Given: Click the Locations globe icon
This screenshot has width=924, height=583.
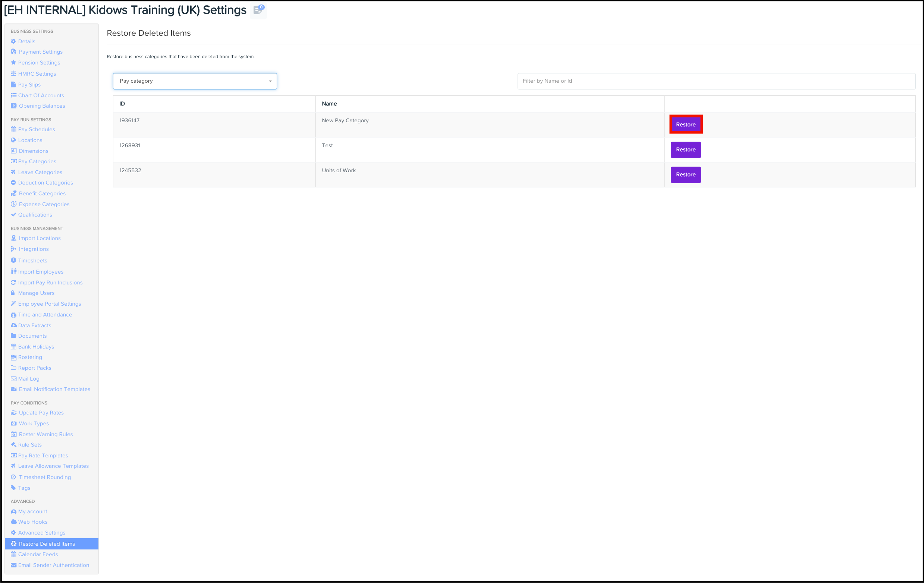Looking at the screenshot, I should [13, 141].
